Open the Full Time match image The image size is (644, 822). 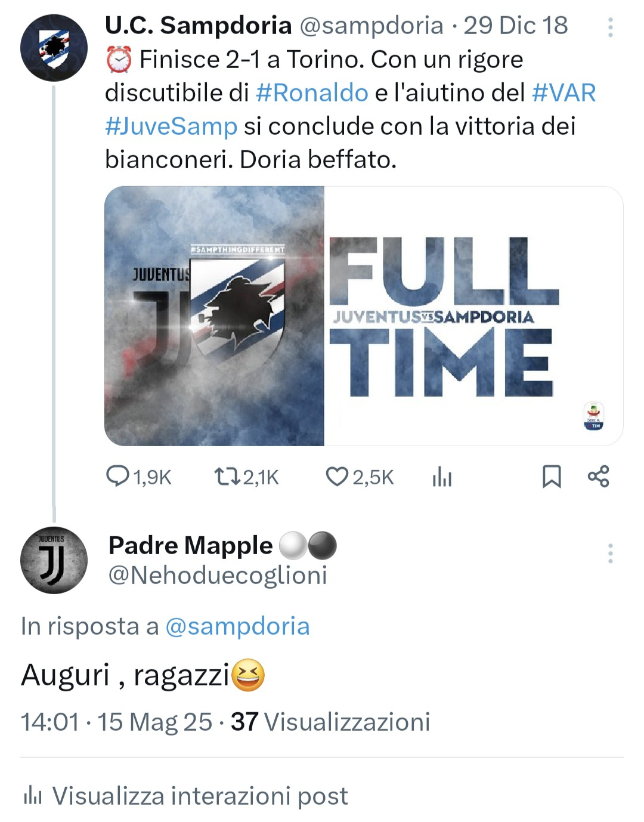(x=364, y=316)
